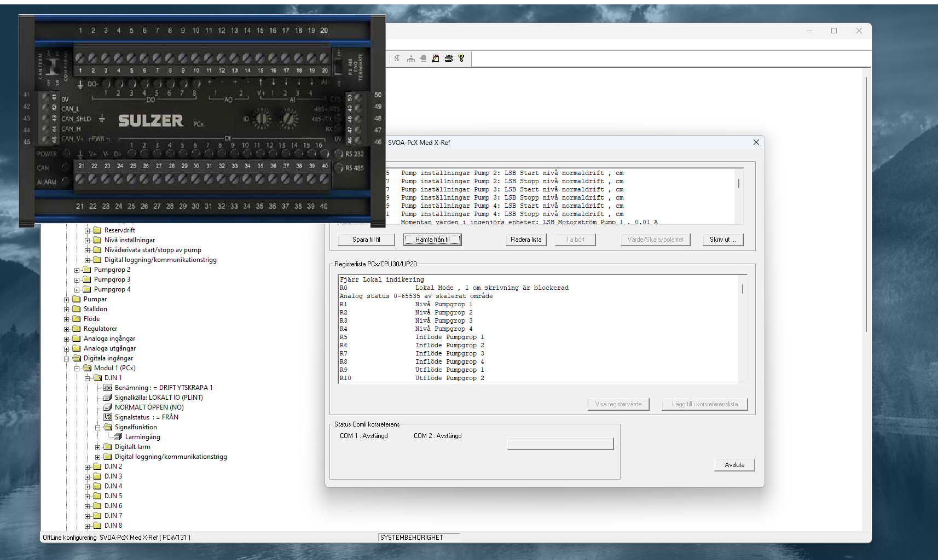
Task: Select the R5 Inflöde Pumpgrop 1 register row
Action: coord(449,337)
